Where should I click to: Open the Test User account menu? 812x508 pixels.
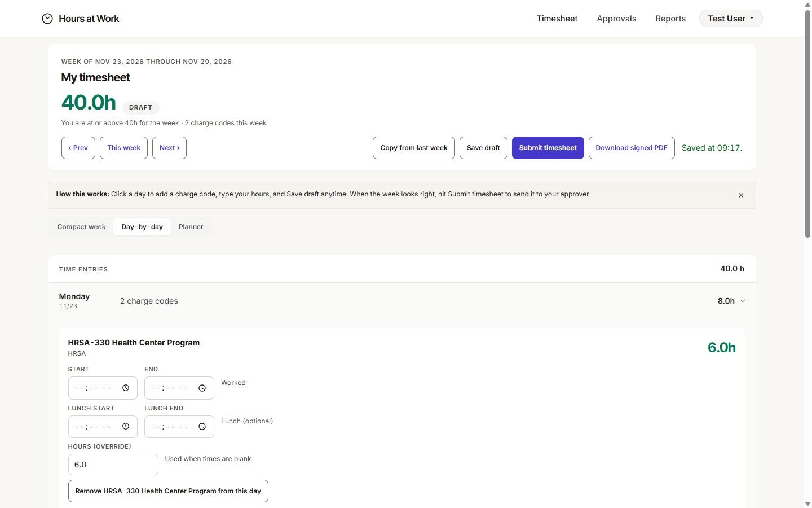(x=731, y=19)
